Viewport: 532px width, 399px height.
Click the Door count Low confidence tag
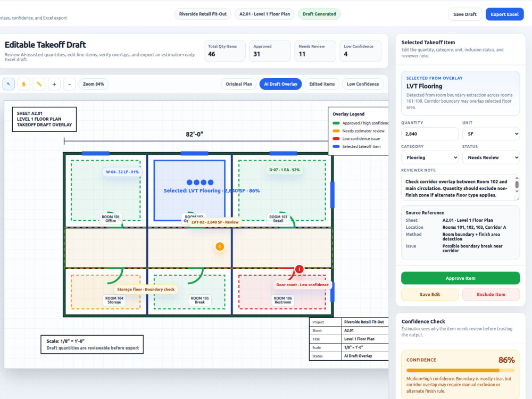302,285
